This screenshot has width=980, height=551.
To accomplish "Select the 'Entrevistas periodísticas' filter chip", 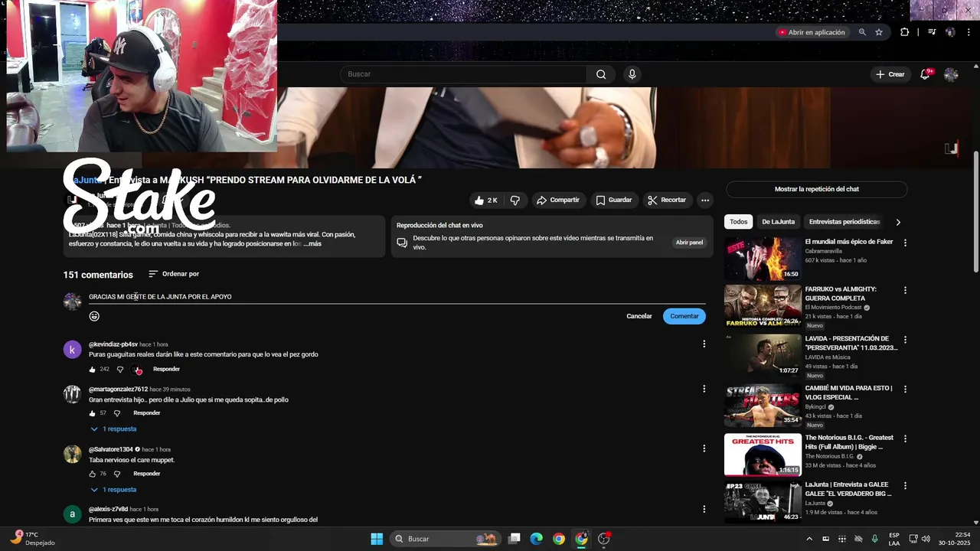I will 844,222.
